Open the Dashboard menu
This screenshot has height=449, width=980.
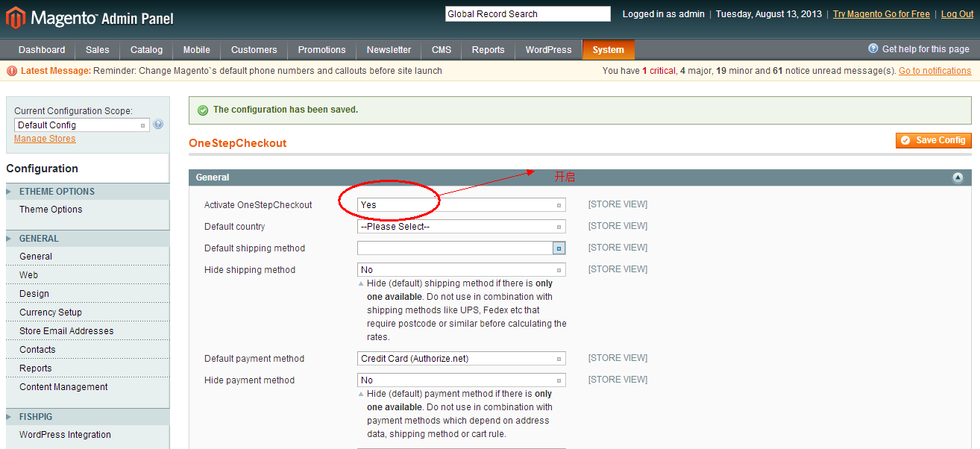(x=42, y=50)
